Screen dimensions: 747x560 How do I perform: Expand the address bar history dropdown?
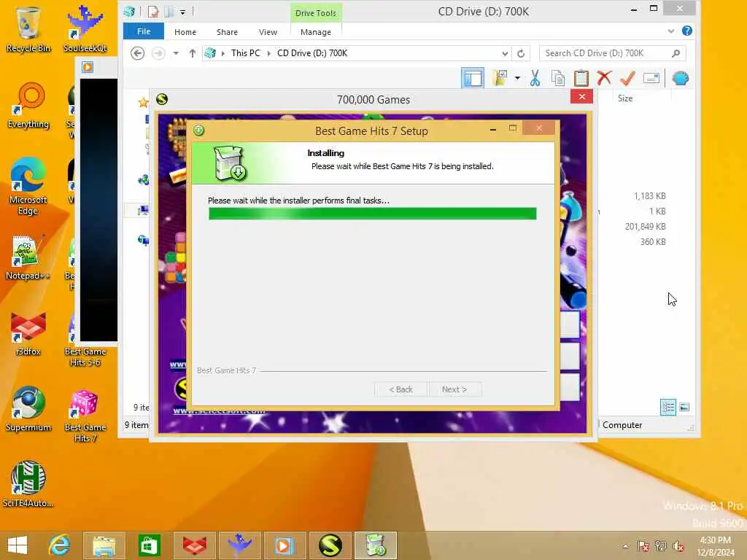point(505,53)
